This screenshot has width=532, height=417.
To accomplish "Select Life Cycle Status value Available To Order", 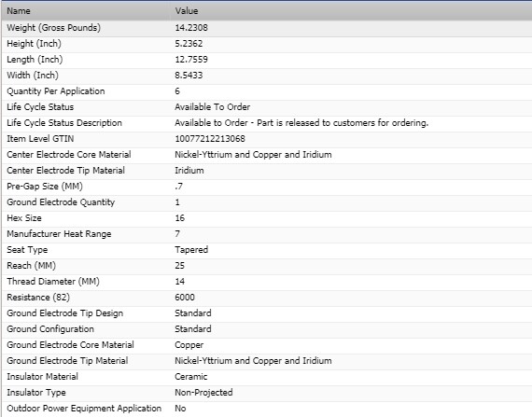I will [213, 107].
